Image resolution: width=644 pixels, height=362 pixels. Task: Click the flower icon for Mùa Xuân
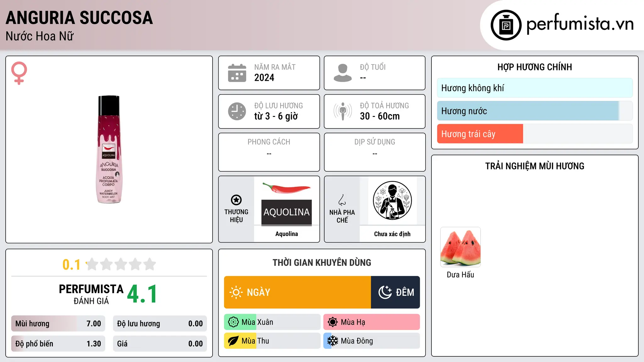[233, 322]
